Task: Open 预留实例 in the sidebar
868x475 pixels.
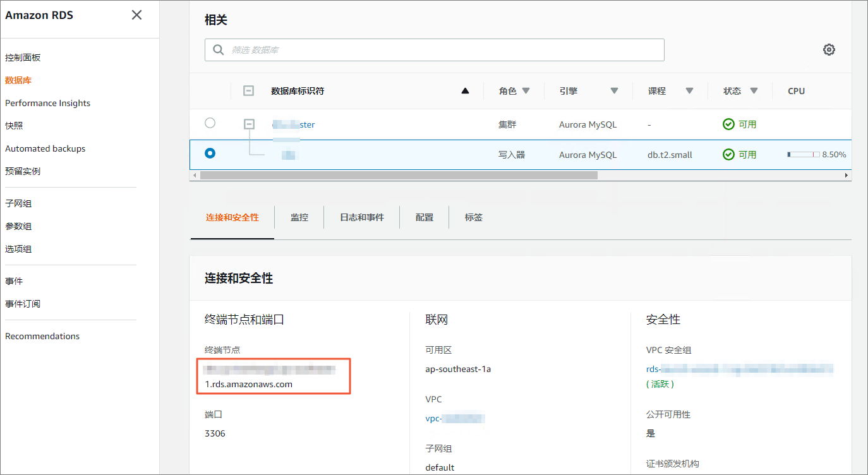Action: pos(23,171)
